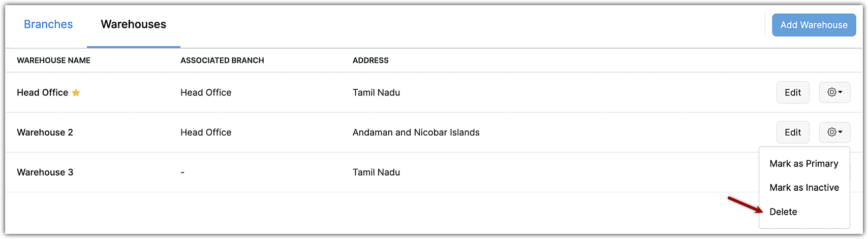Select the Warehouses tab
The width and height of the screenshot is (868, 239).
(x=133, y=24)
